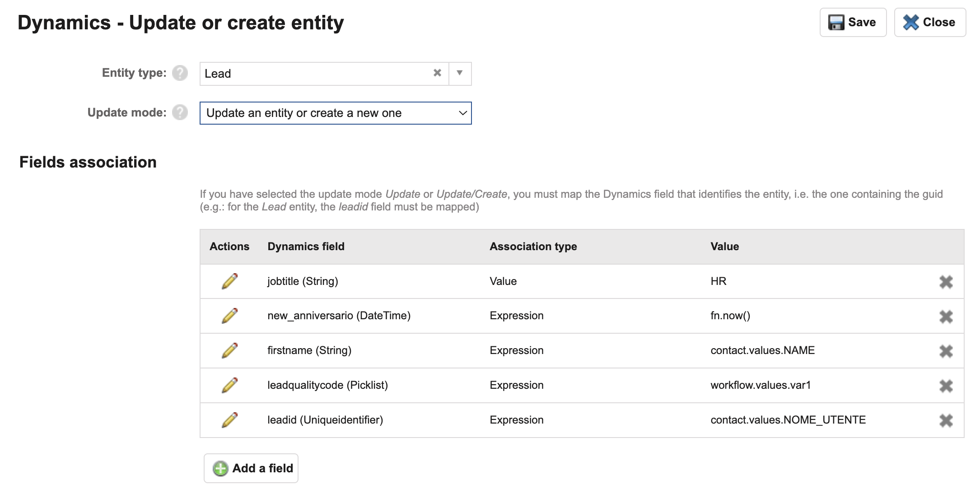
Task: Save the entity configuration
Action: pyautogui.click(x=853, y=22)
